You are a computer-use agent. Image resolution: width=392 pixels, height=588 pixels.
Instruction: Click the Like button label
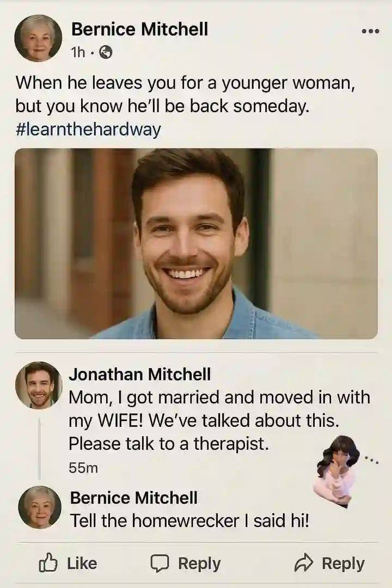tap(82, 563)
